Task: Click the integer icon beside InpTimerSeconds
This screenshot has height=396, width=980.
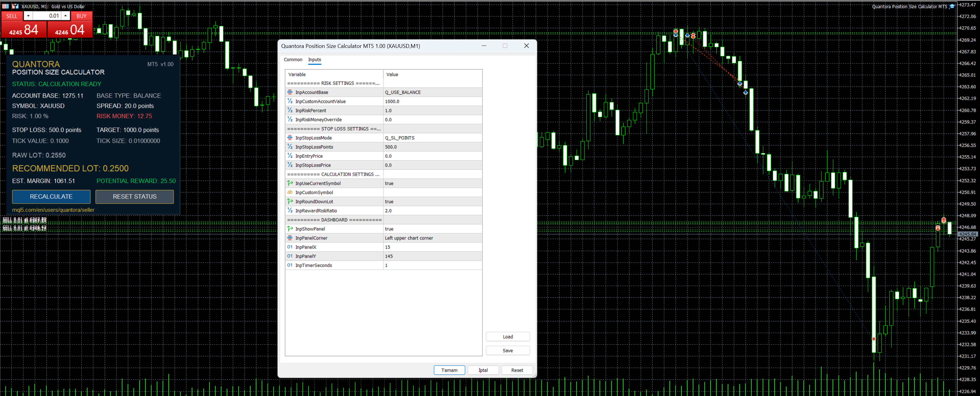Action: point(290,266)
